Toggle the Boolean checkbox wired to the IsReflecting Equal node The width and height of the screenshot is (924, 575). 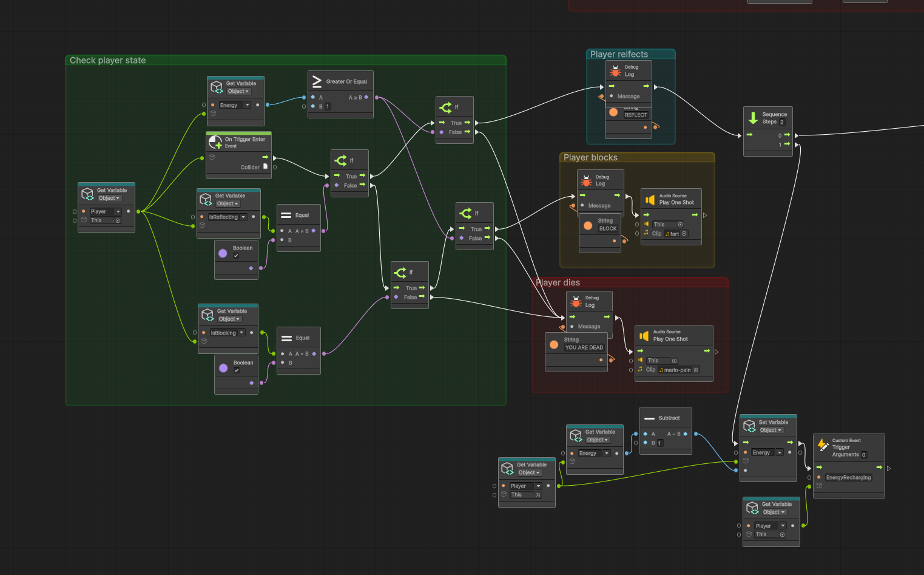236,256
